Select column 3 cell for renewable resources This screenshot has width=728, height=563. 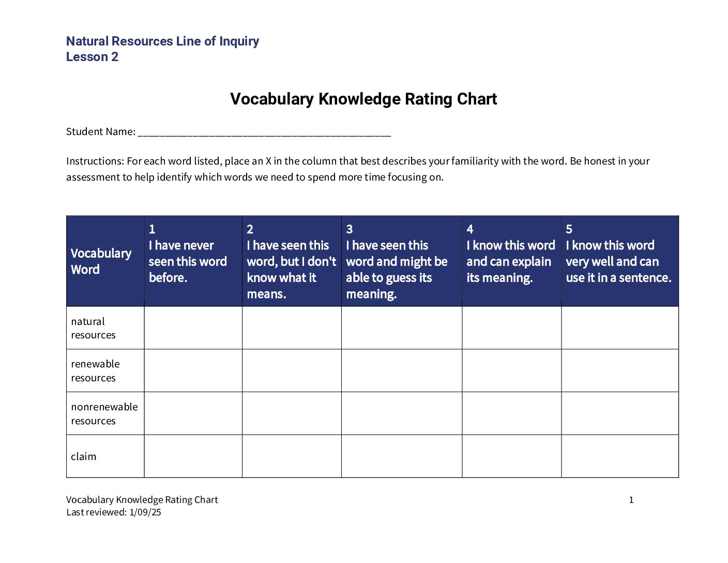pyautogui.click(x=402, y=371)
